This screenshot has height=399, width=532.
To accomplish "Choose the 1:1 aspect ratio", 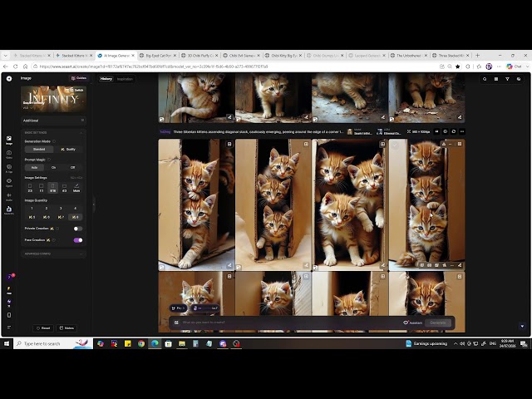I will pyautogui.click(x=42, y=188).
